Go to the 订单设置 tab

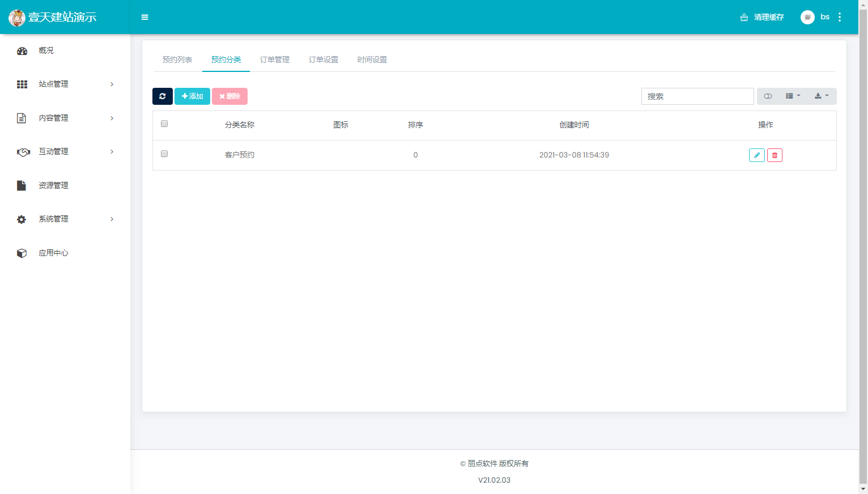pos(324,59)
